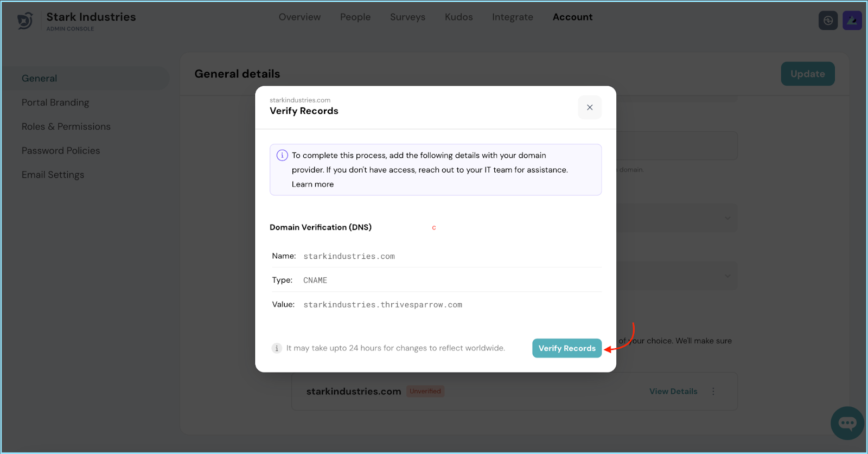This screenshot has width=868, height=454.
Task: Go to the Overview tab
Action: (299, 17)
